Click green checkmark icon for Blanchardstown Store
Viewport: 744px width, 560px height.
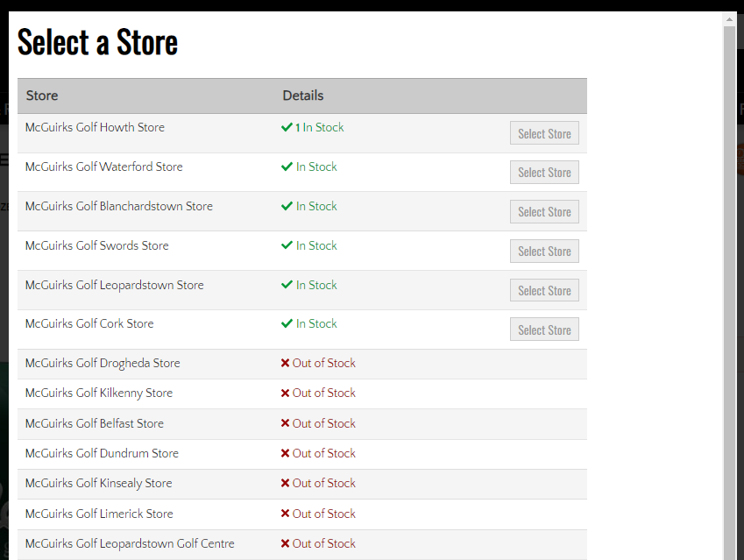tap(287, 206)
